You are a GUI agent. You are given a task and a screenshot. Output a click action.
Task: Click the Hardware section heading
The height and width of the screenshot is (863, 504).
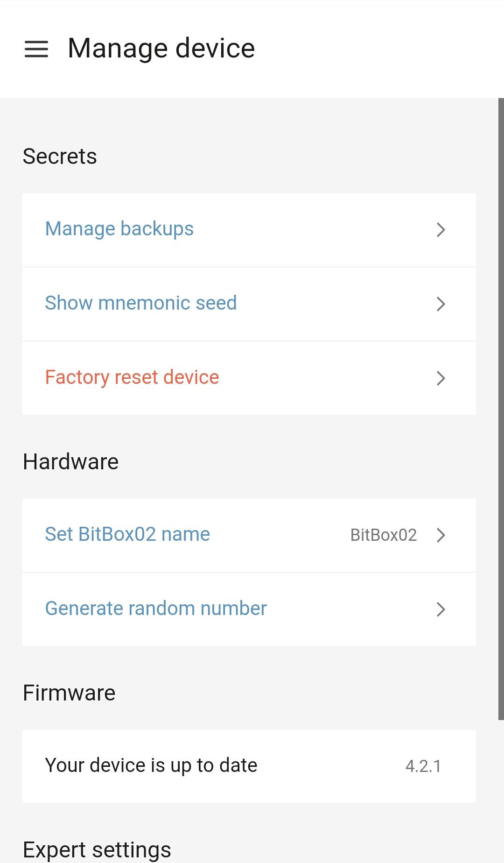coord(71,461)
